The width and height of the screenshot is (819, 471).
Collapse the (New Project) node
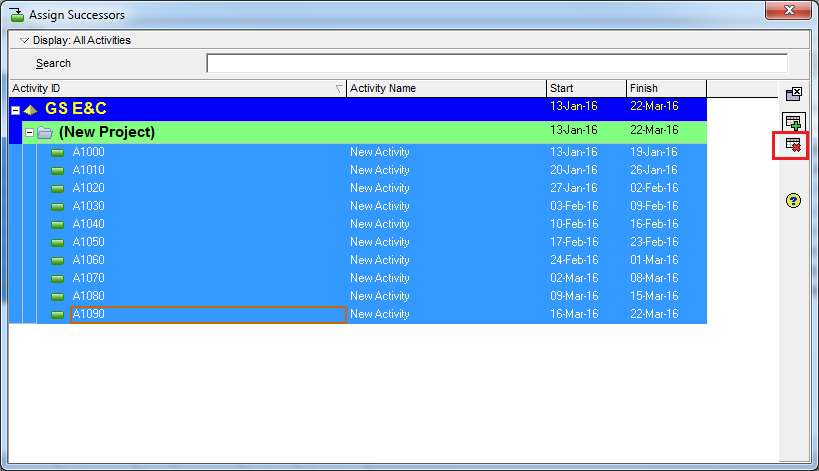[30, 133]
